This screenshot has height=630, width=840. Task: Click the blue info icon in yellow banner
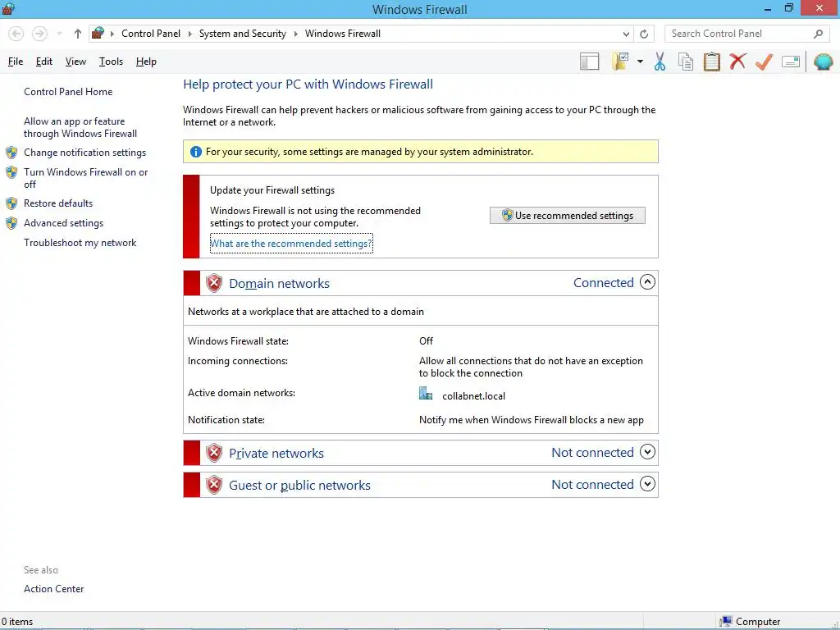click(x=196, y=152)
